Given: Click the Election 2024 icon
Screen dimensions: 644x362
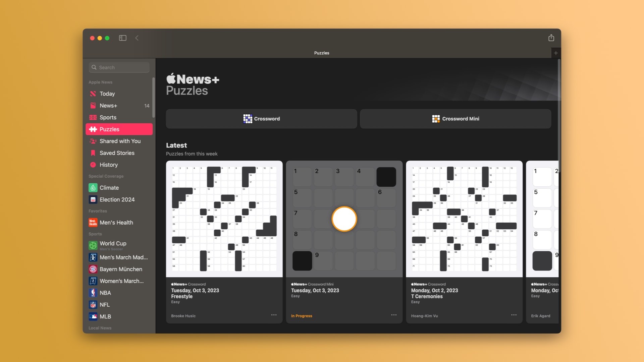Looking at the screenshot, I should [x=93, y=199].
